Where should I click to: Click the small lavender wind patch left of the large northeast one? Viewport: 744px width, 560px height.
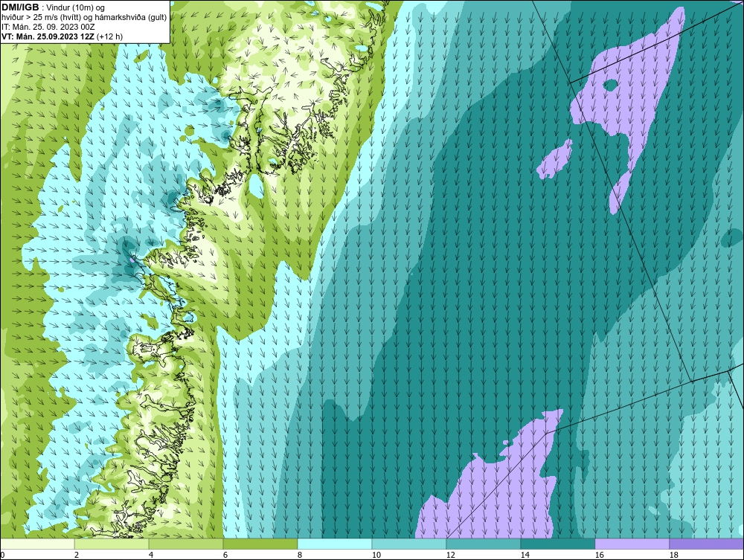click(554, 161)
